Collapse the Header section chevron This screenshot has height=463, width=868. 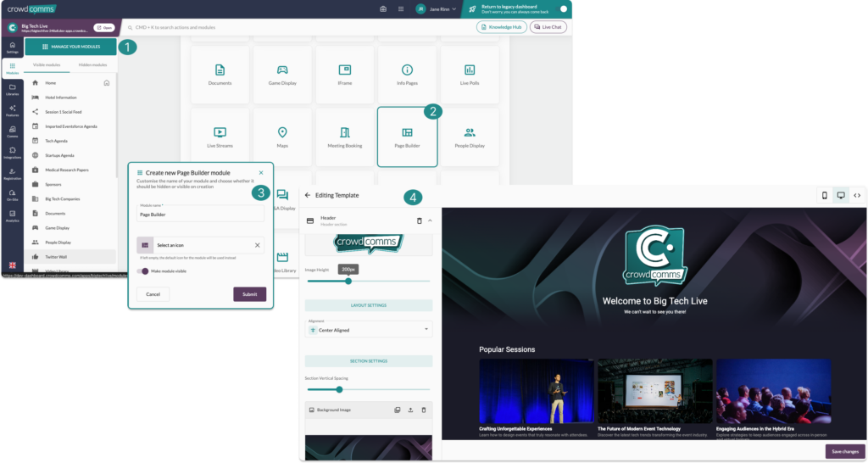(x=430, y=220)
